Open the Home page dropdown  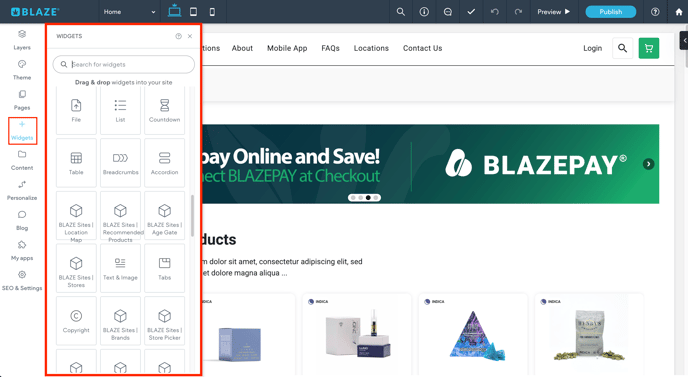click(x=129, y=12)
